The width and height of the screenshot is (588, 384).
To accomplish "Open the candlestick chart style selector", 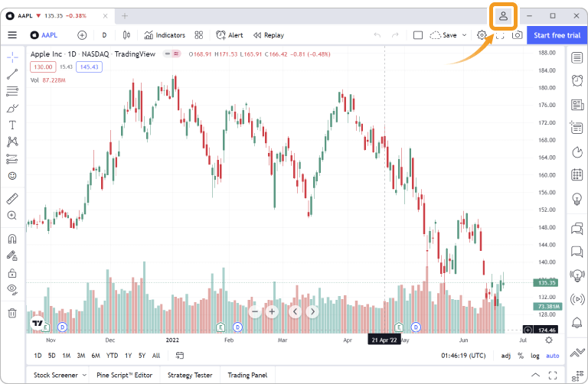I will pyautogui.click(x=126, y=35).
